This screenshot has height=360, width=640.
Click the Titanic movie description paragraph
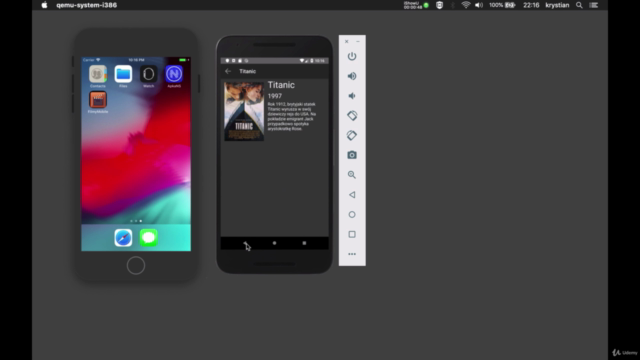292,116
